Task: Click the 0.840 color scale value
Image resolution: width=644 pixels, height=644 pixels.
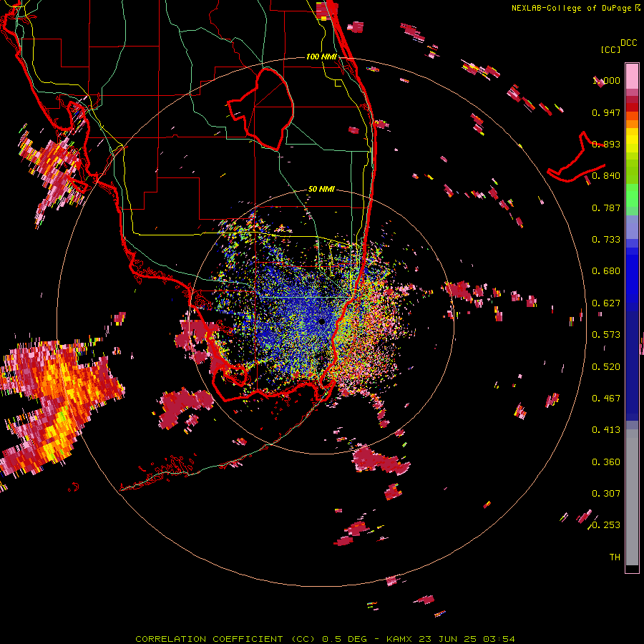Action: pyautogui.click(x=606, y=176)
